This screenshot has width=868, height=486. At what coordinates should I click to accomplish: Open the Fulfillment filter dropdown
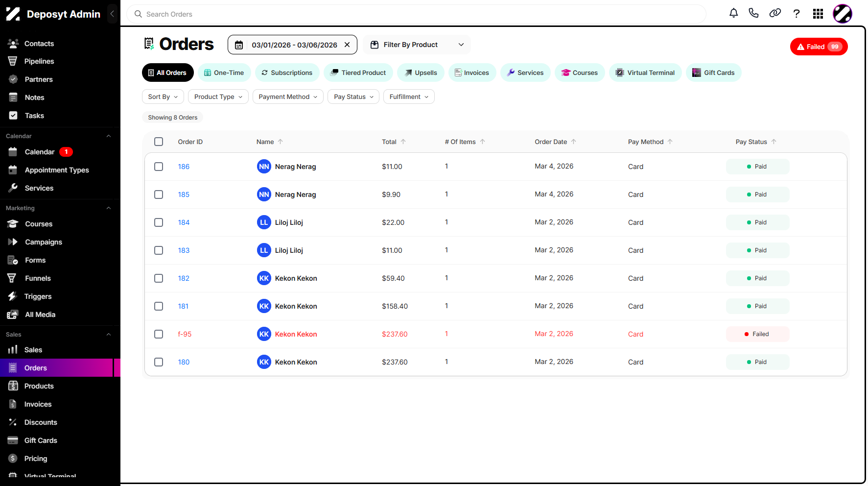coord(409,97)
